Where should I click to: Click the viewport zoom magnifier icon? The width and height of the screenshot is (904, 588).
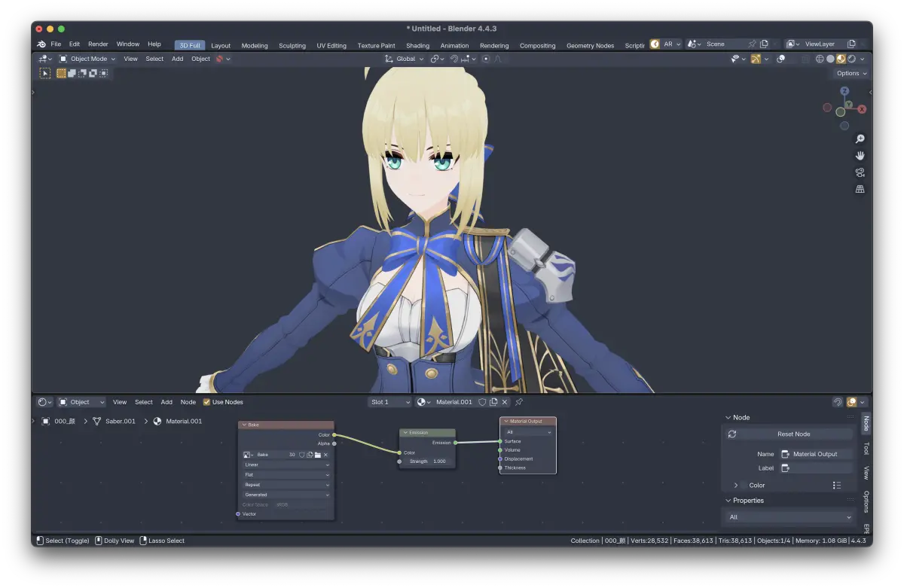[860, 139]
